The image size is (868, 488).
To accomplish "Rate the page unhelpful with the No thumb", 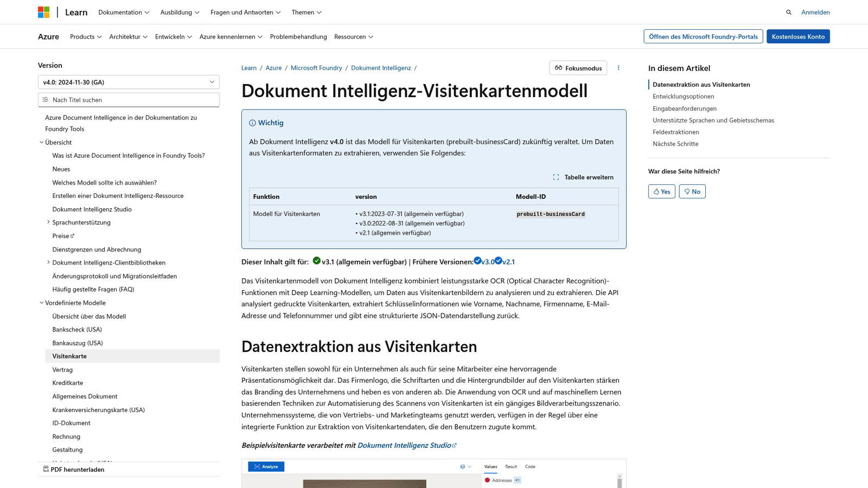I will point(692,191).
